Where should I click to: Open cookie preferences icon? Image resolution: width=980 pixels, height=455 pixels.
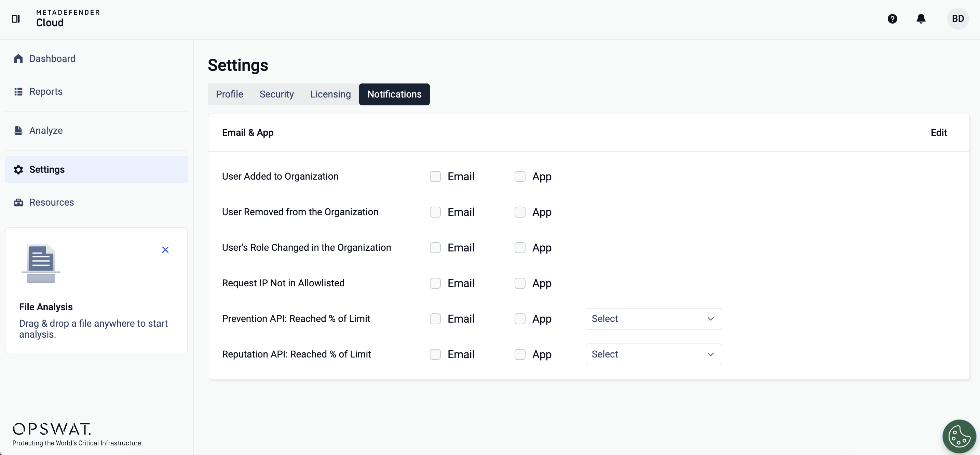(959, 436)
